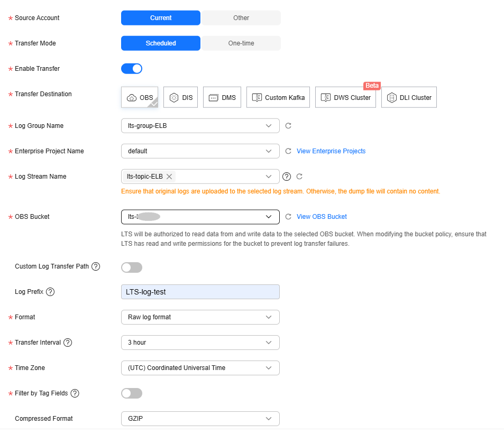This screenshot has width=504, height=434.
Task: Select Custom Kafka transfer destination
Action: click(x=278, y=97)
